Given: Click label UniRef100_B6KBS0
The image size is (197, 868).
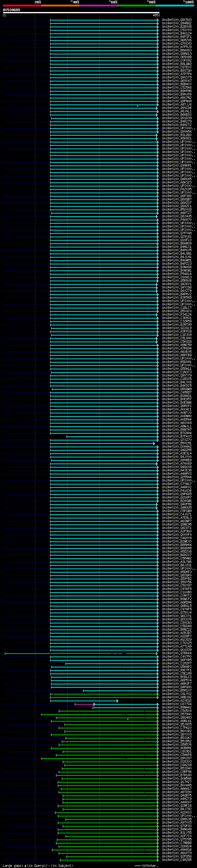Looking at the screenshot, I should click(x=177, y=115).
